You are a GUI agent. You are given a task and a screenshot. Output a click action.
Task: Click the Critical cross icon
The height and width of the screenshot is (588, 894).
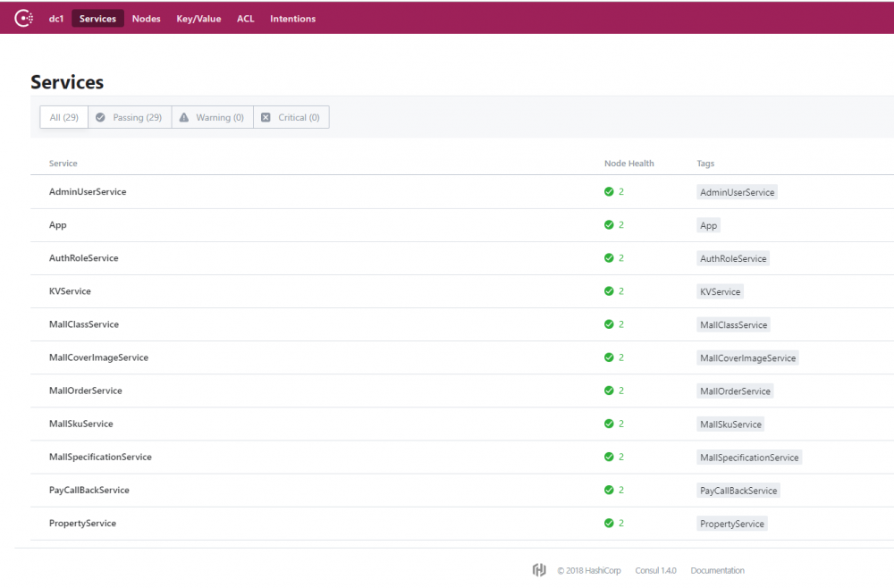266,117
